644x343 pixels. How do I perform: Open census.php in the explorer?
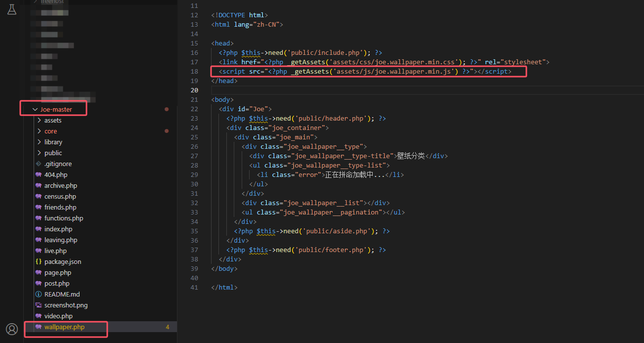pyautogui.click(x=60, y=196)
